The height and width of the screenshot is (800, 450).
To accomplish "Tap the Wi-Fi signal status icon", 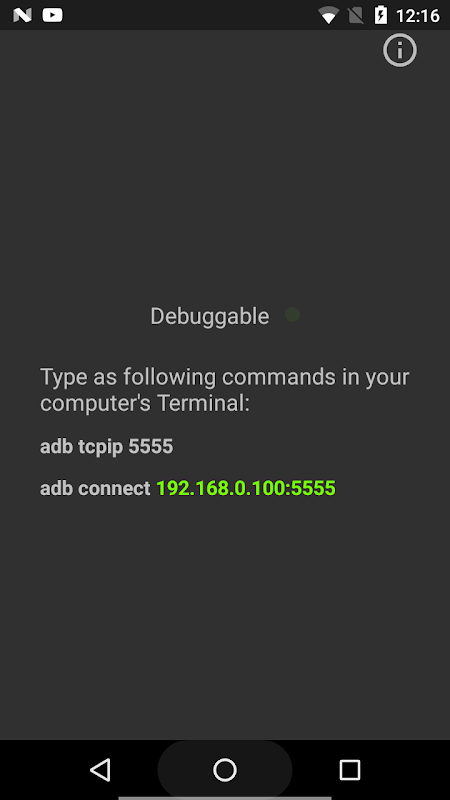I will (329, 16).
